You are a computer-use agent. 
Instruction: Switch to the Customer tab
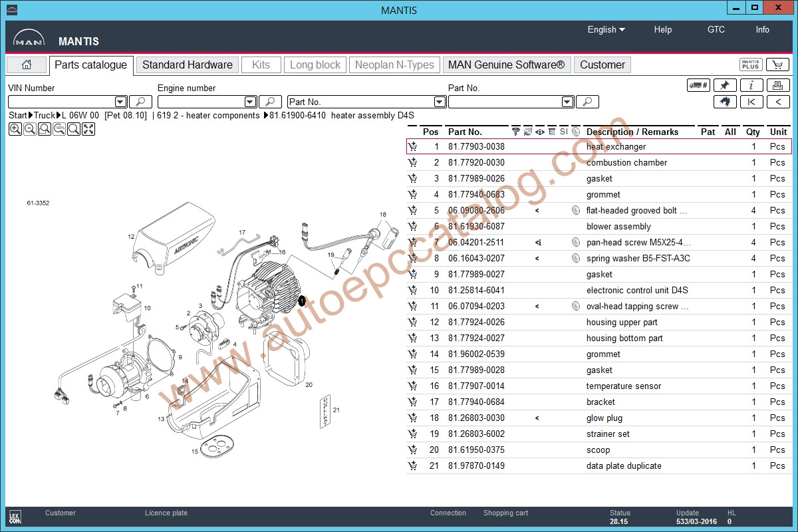602,65
